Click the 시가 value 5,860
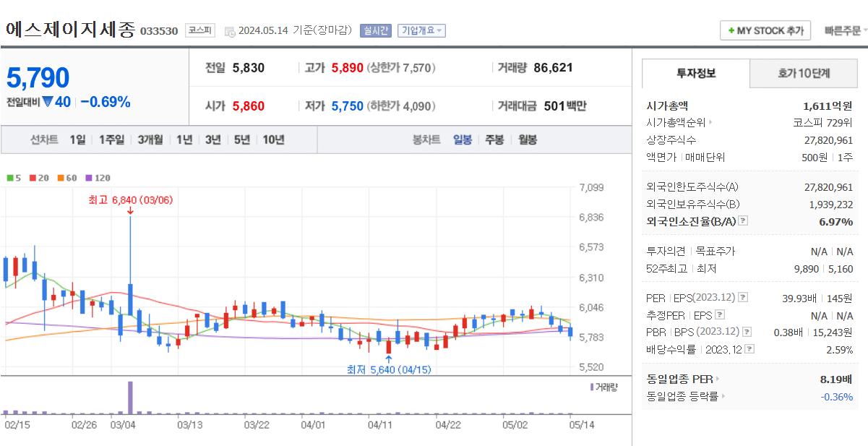 pyautogui.click(x=249, y=106)
